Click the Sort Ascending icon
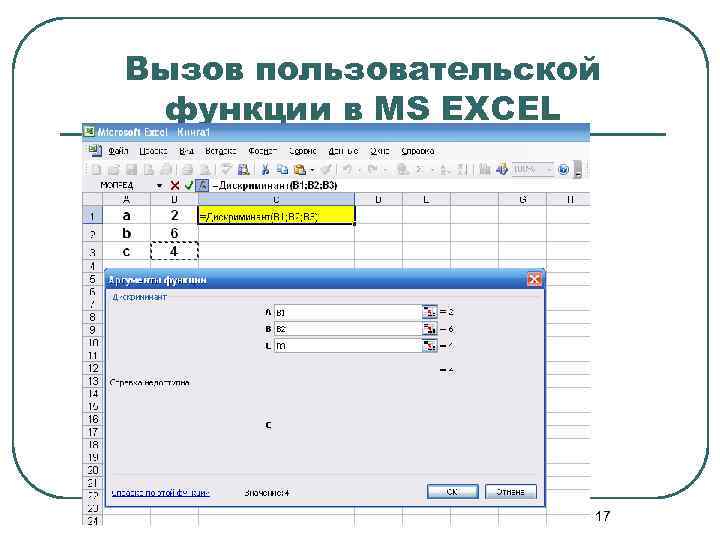 (444, 170)
